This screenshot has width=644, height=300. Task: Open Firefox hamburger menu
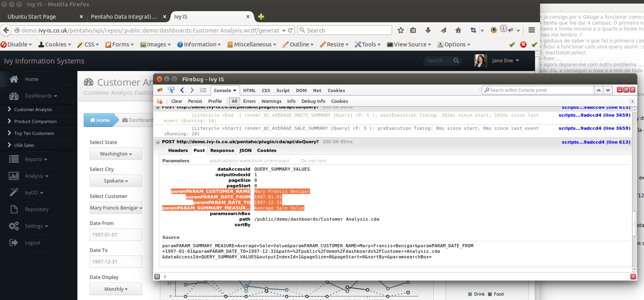[x=532, y=30]
